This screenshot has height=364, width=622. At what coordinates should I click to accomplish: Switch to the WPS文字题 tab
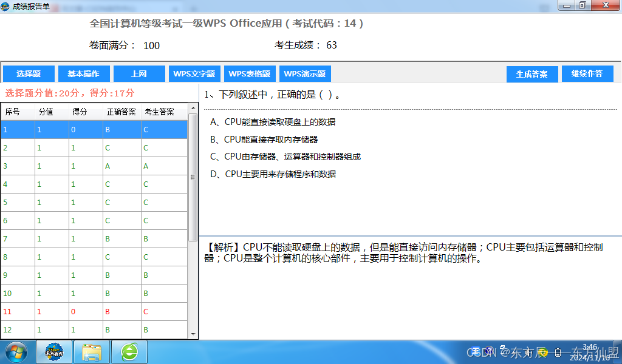point(194,73)
